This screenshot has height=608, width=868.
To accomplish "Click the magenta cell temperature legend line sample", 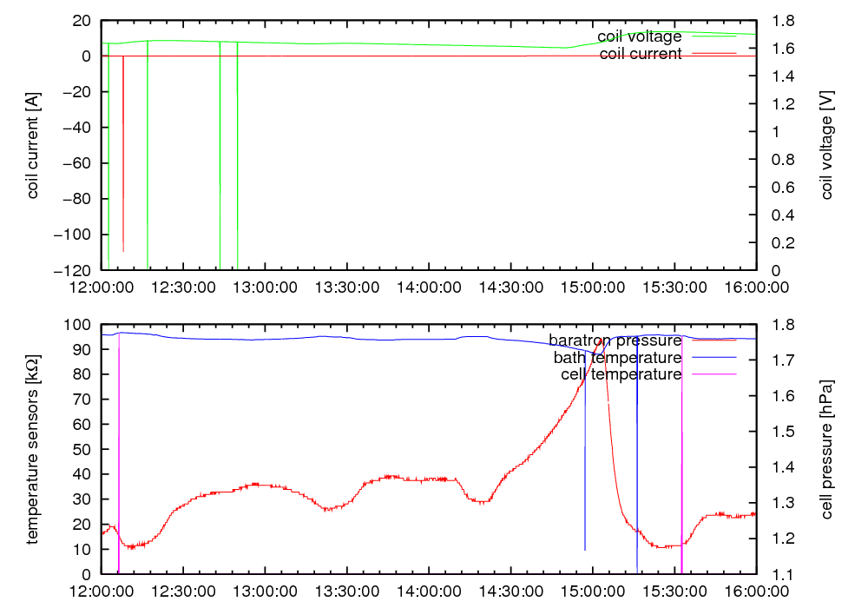I will [712, 374].
